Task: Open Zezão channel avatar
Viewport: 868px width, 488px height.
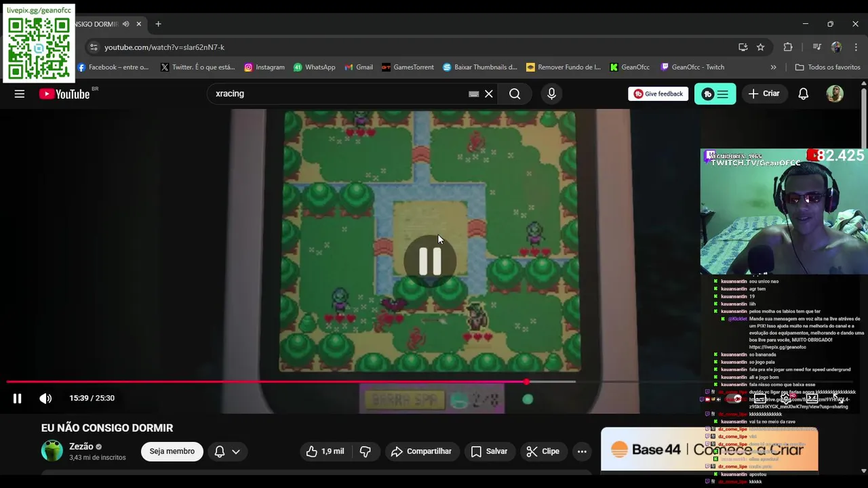Action: (x=52, y=451)
